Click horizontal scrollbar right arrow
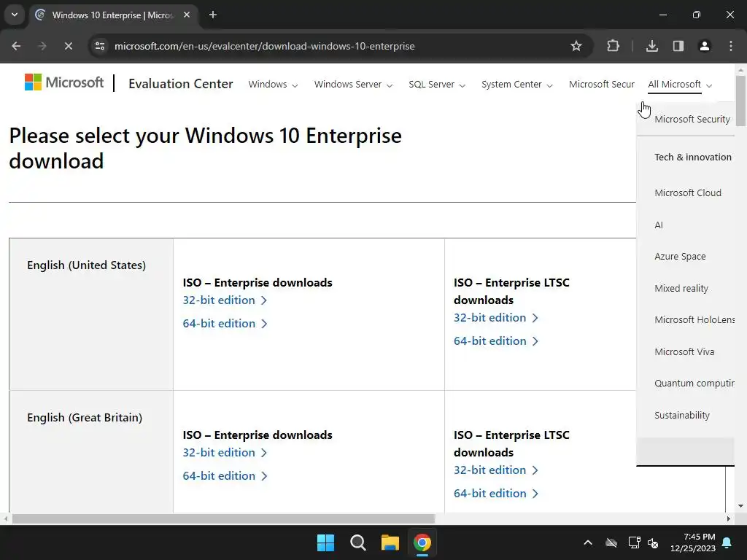The width and height of the screenshot is (747, 560). 729,518
